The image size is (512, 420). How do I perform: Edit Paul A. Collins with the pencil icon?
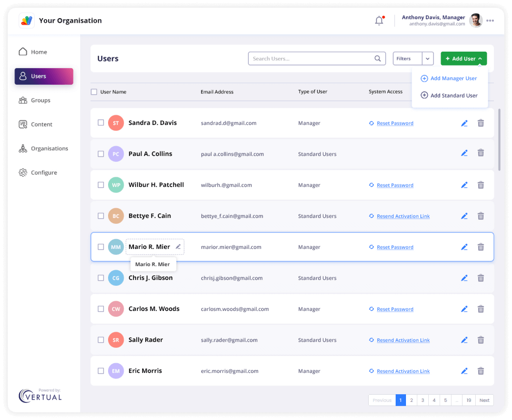(x=464, y=153)
